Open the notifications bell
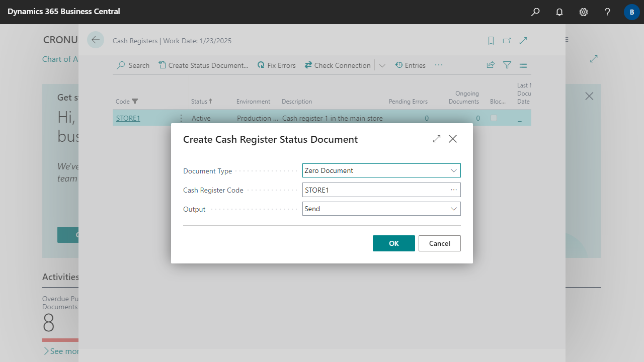 click(559, 12)
